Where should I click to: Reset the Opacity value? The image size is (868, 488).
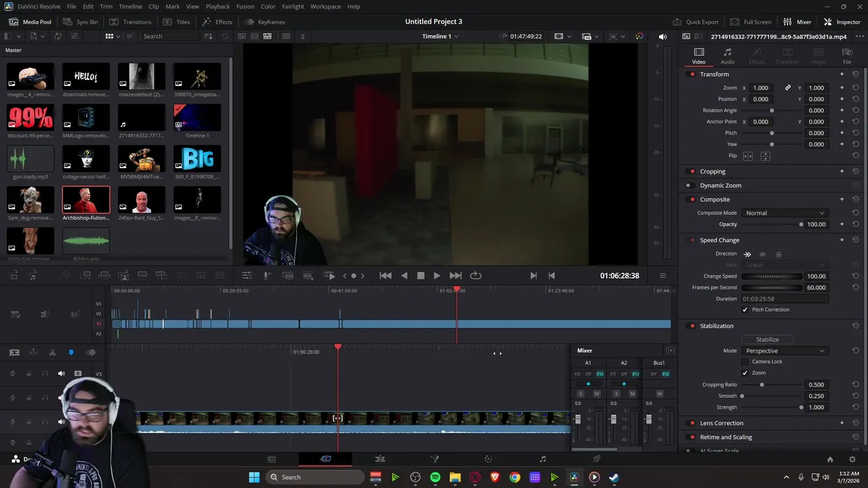[x=856, y=224]
